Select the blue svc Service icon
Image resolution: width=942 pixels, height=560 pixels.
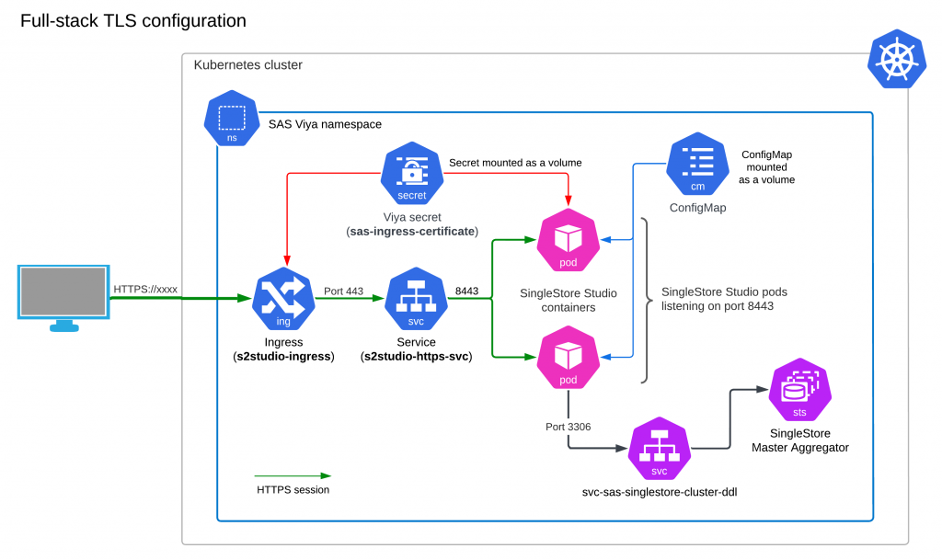pos(417,298)
